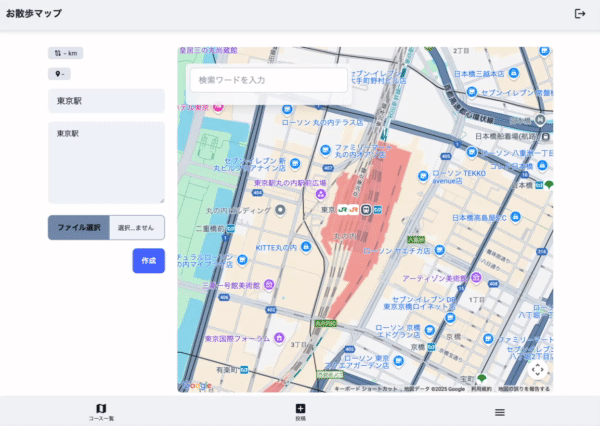Click the 利用規約 link on map
The width and height of the screenshot is (600, 426).
click(x=481, y=389)
